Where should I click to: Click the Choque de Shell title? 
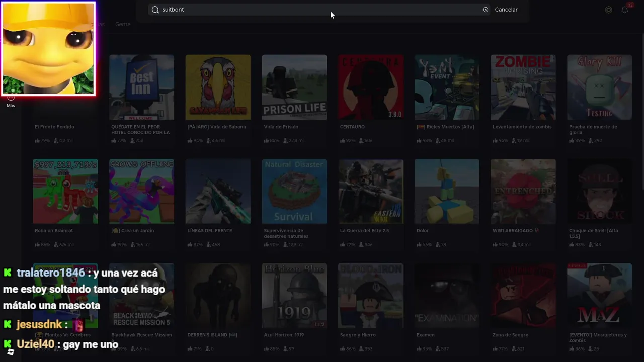click(594, 234)
